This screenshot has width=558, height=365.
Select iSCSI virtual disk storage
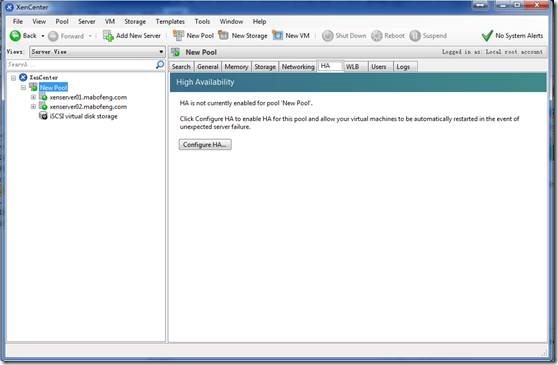tap(84, 116)
